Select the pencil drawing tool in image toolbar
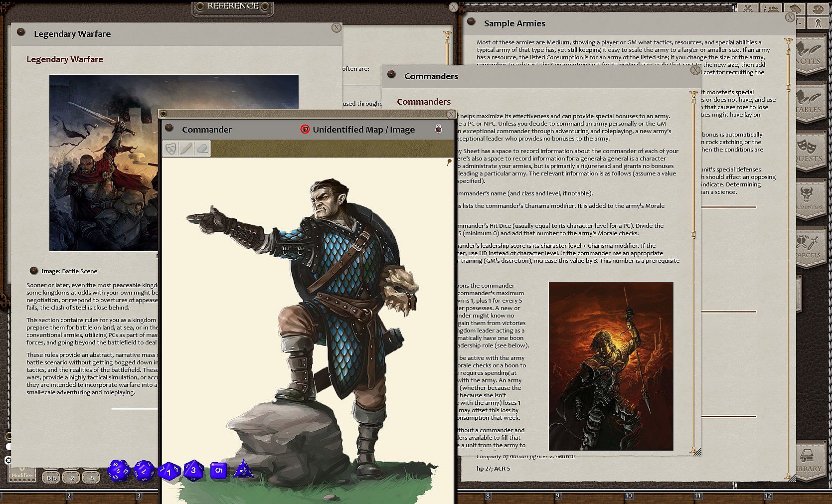 pos(186,149)
